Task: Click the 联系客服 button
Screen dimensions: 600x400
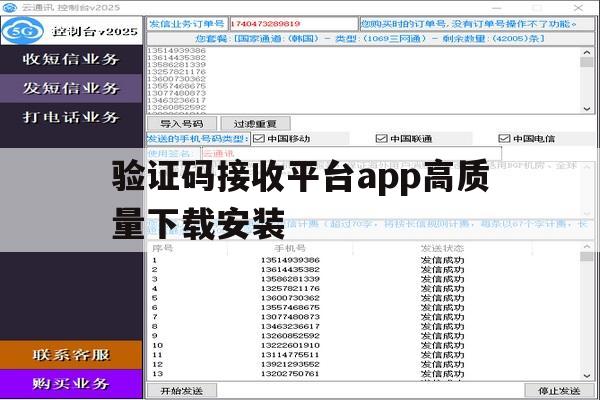Action: point(71,355)
